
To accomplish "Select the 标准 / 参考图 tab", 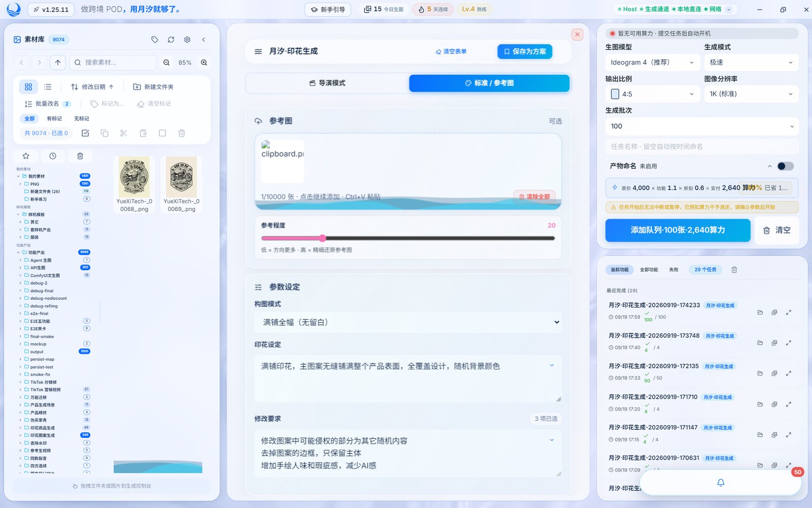I will coord(489,83).
